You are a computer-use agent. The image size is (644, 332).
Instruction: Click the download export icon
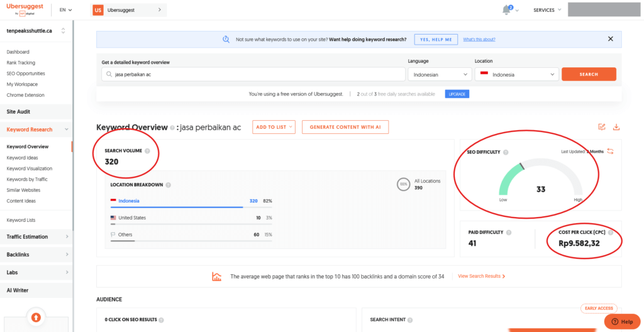tap(616, 127)
